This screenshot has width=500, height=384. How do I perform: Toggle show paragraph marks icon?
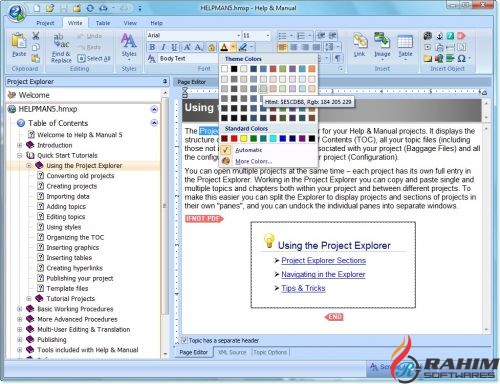[x=338, y=59]
